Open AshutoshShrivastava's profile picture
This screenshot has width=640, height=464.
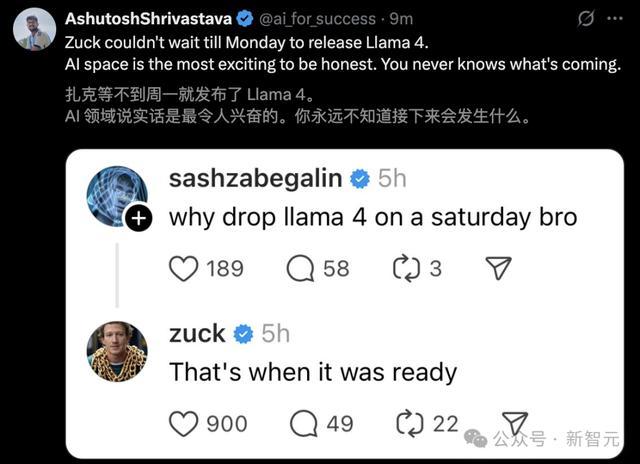[34, 29]
